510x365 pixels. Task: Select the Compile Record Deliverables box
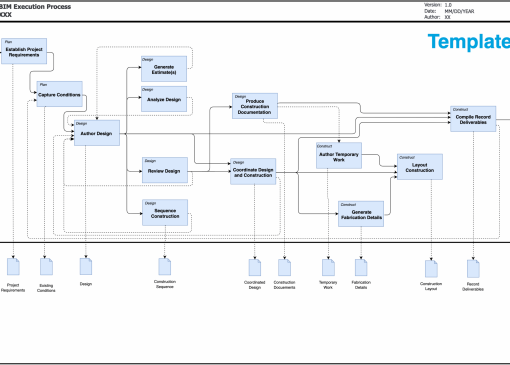pyautogui.click(x=473, y=119)
